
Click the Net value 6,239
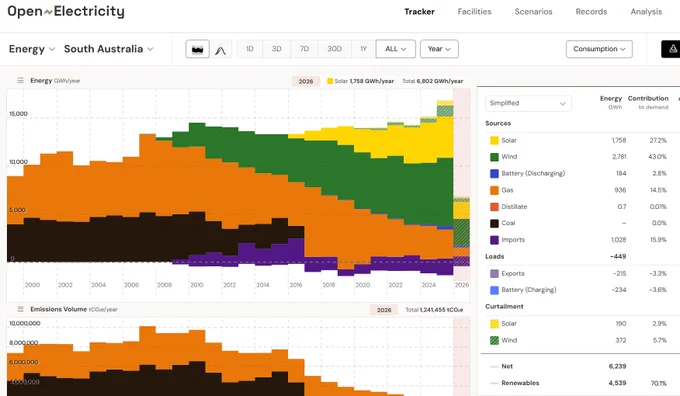618,367
